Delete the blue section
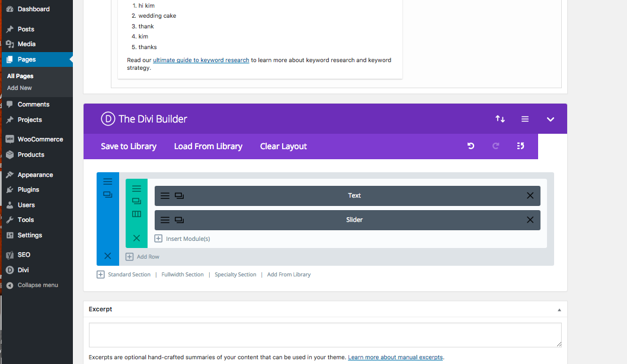The height and width of the screenshot is (364, 627). (108, 256)
